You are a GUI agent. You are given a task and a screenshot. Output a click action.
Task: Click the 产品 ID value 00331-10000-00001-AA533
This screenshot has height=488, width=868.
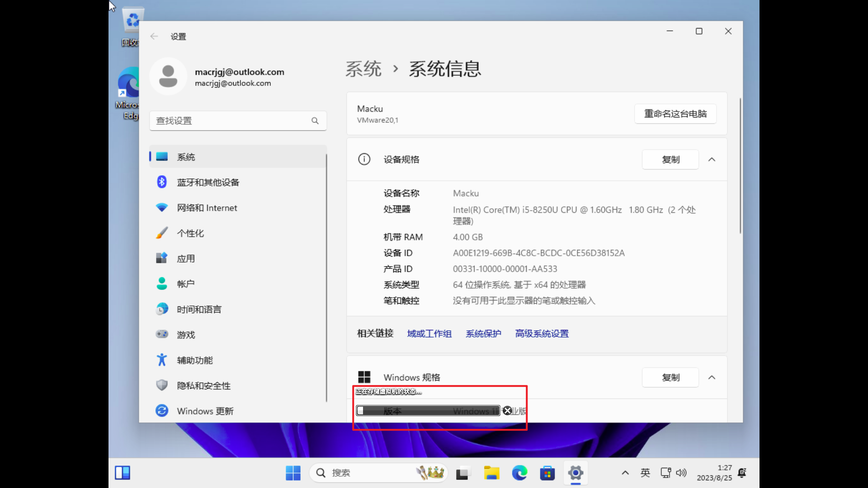click(505, 269)
